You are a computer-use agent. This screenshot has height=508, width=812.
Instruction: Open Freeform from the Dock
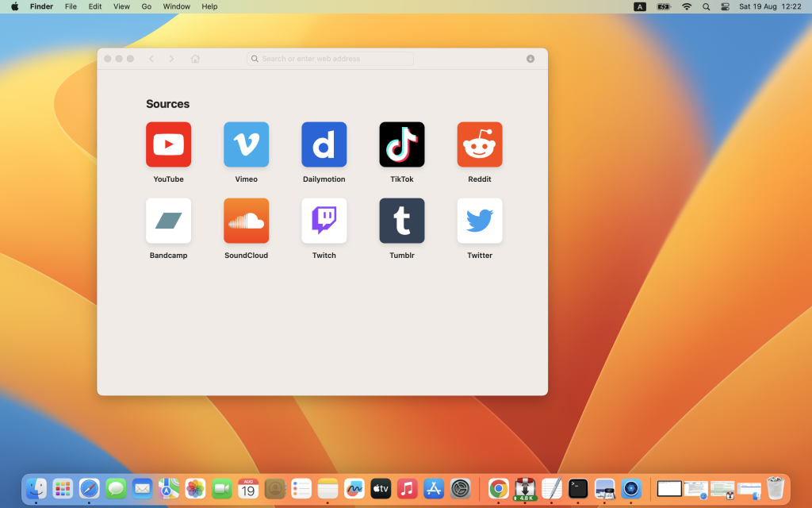pyautogui.click(x=354, y=488)
